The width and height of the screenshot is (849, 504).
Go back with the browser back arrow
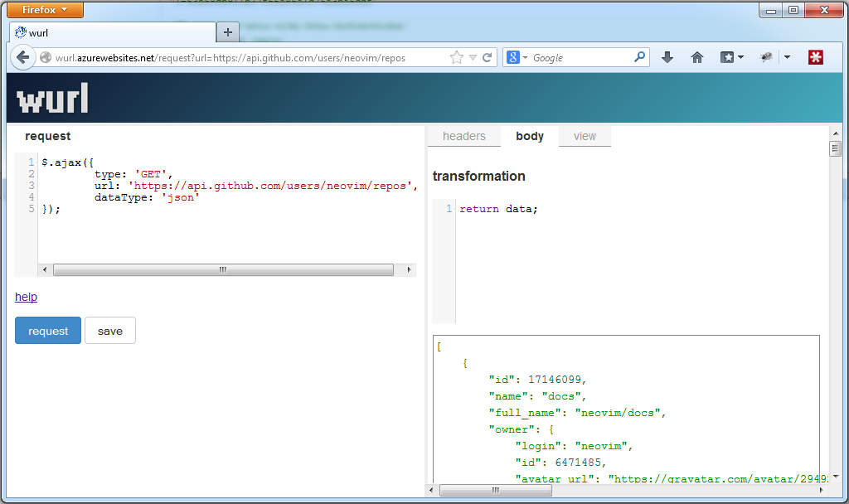[22, 57]
